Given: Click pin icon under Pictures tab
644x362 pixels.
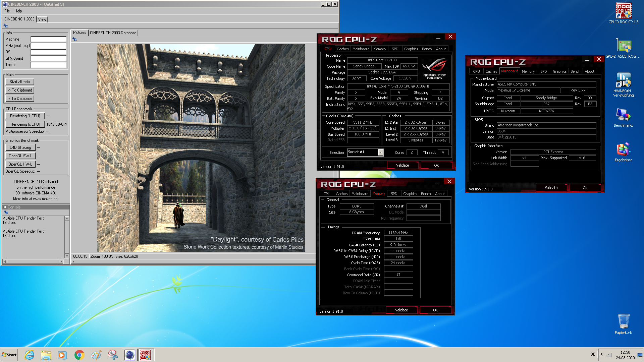Looking at the screenshot, I should (x=74, y=39).
